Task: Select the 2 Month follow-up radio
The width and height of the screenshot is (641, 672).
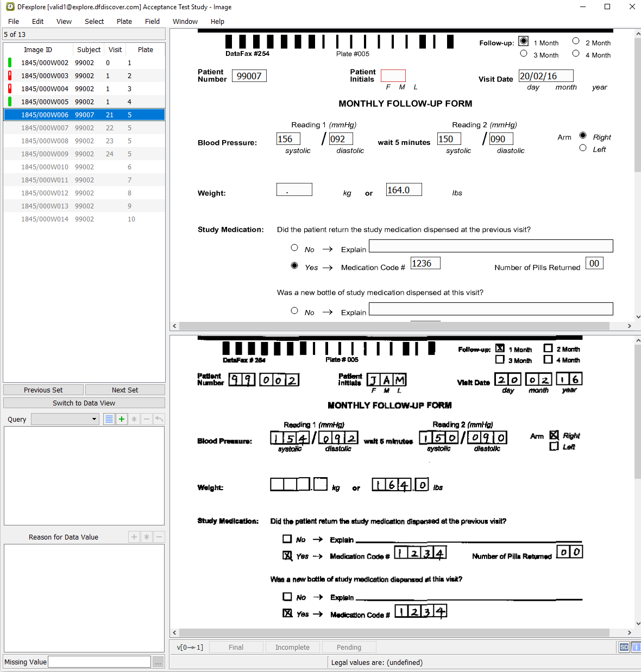Action: [576, 41]
